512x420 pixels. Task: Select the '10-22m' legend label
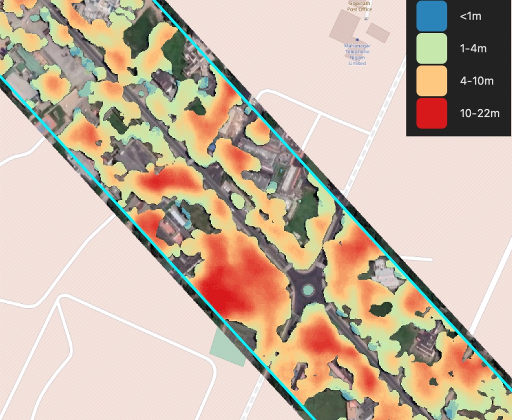(479, 113)
